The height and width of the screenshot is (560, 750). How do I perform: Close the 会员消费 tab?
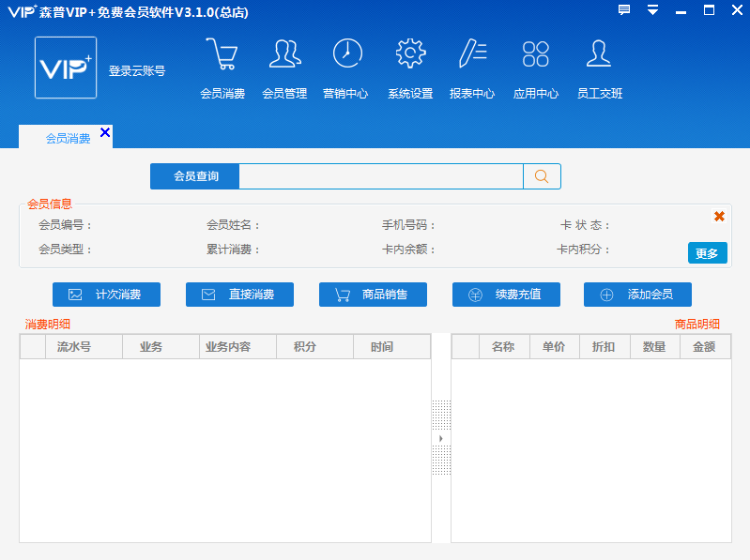[105, 133]
